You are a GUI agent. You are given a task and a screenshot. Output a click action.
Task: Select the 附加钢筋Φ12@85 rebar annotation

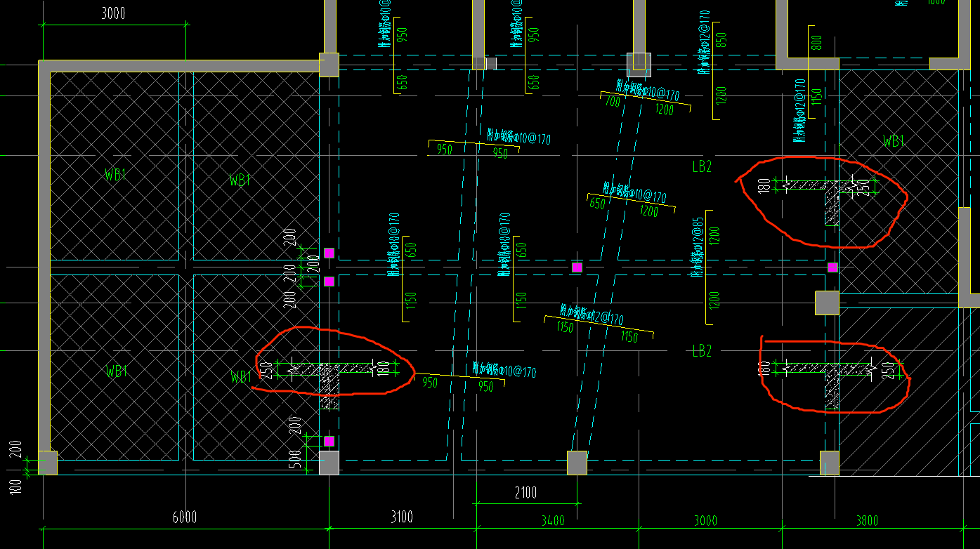(x=698, y=247)
